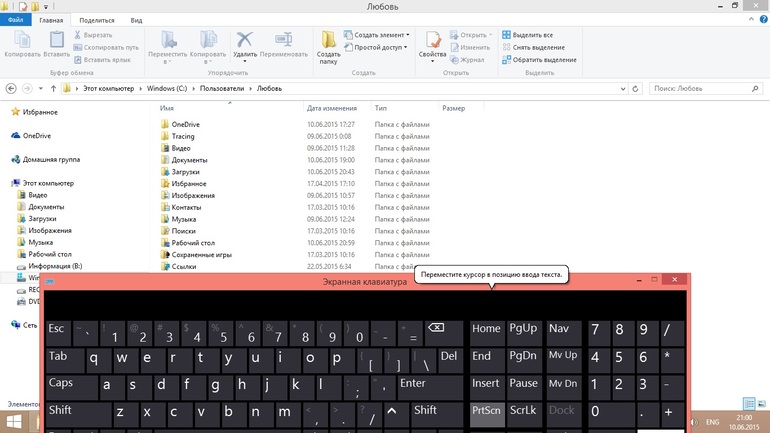Click the Удалить (delete) ribbon icon
This screenshot has height=433, width=770.
click(x=245, y=40)
